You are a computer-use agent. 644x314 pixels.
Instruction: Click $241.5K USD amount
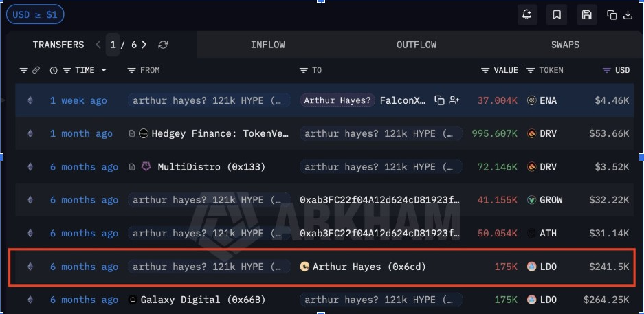point(609,267)
